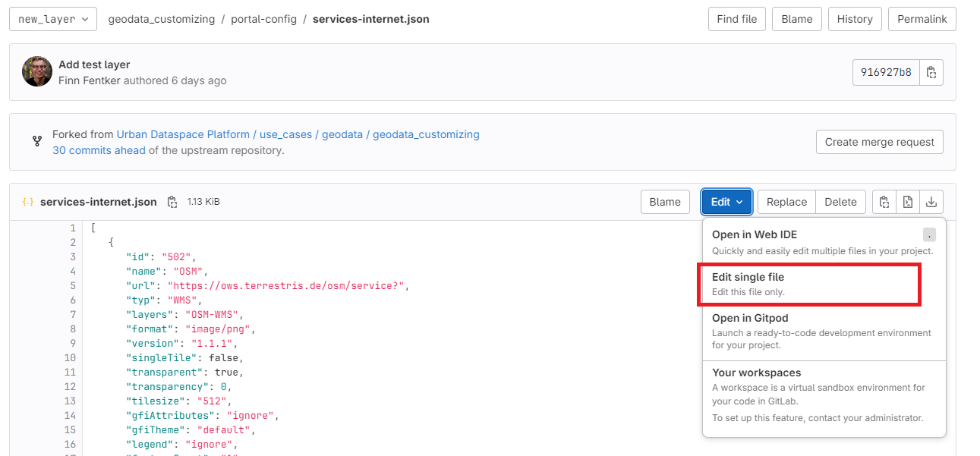Click services-internet.json in breadcrumb
This screenshot has width=980, height=456.
371,19
